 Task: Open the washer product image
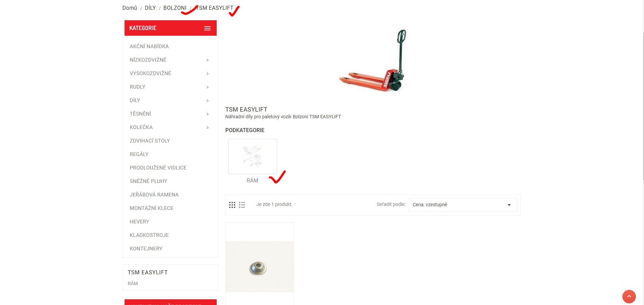[x=260, y=266]
